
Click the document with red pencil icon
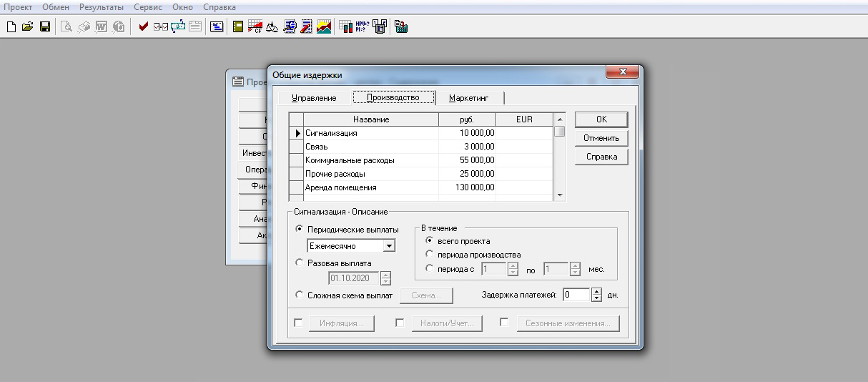(x=306, y=26)
